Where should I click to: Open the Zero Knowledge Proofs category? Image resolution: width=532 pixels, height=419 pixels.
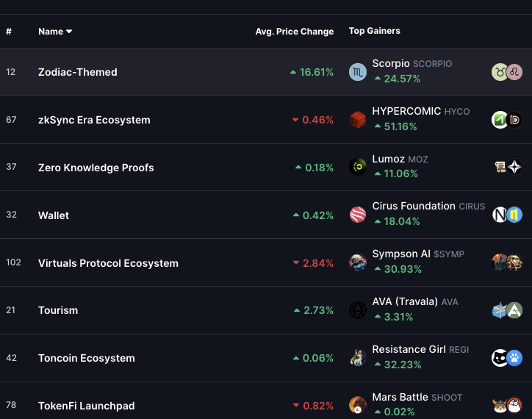click(96, 168)
